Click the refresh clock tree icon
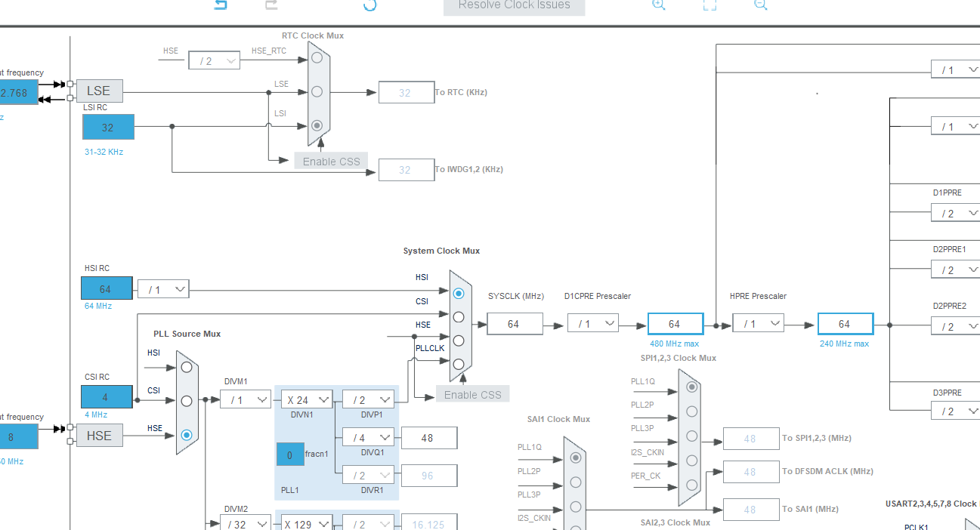980x530 pixels. tap(369, 5)
